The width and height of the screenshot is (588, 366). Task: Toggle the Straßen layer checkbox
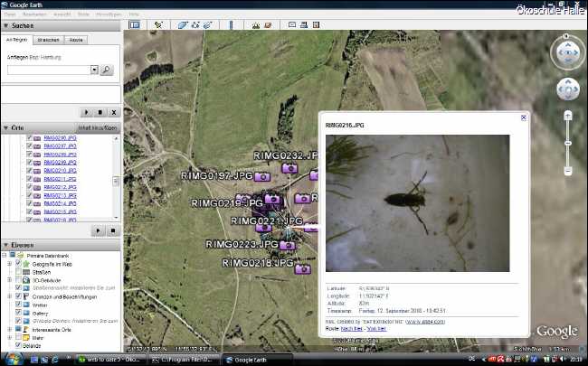pos(18,271)
